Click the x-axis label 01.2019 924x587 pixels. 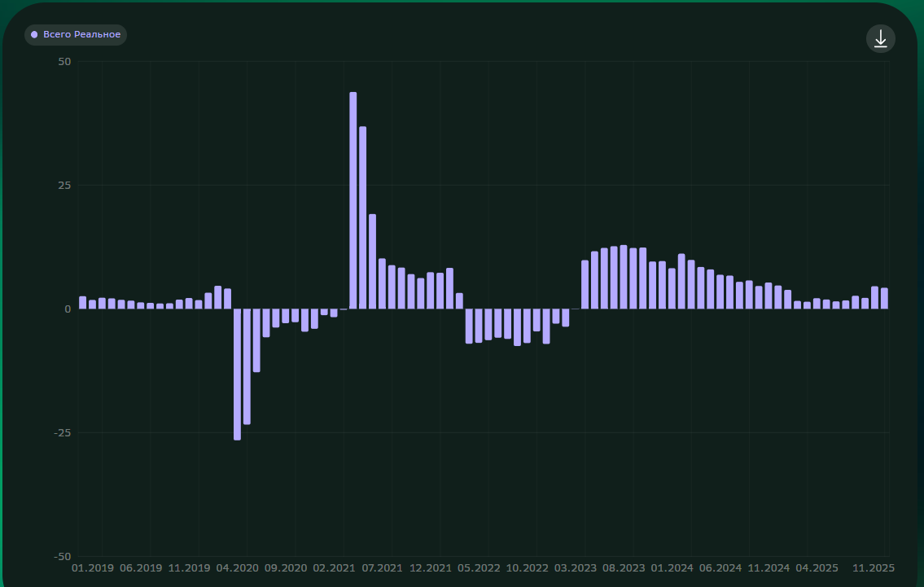(x=93, y=568)
